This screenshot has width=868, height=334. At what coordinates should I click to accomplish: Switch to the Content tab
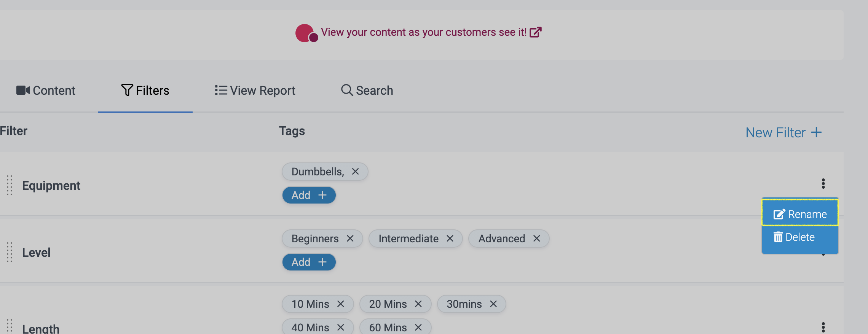point(46,91)
